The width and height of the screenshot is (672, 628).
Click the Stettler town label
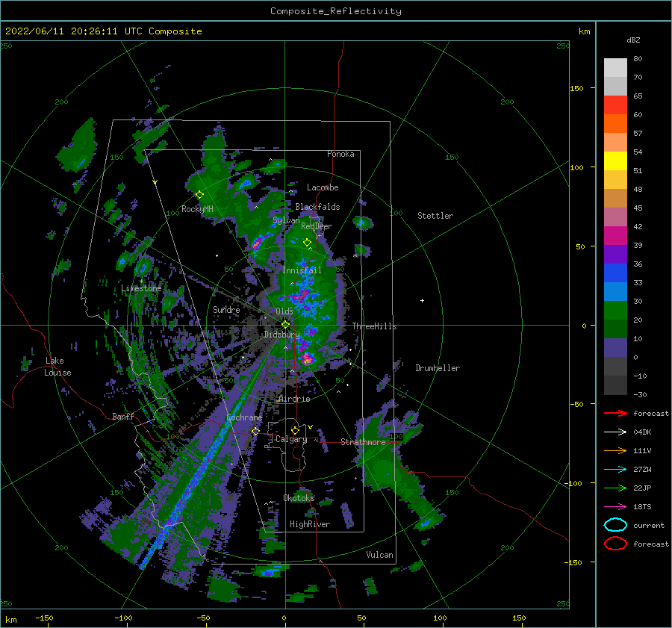(x=435, y=216)
